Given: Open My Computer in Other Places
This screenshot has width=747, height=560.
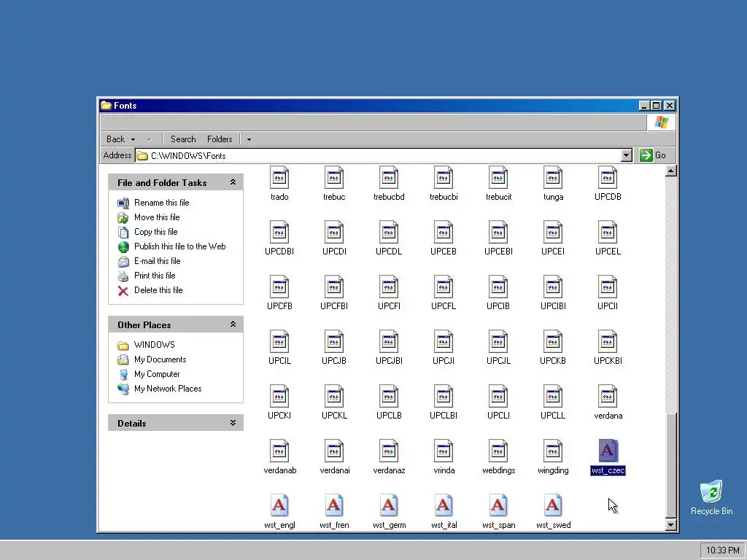Looking at the screenshot, I should coord(157,374).
